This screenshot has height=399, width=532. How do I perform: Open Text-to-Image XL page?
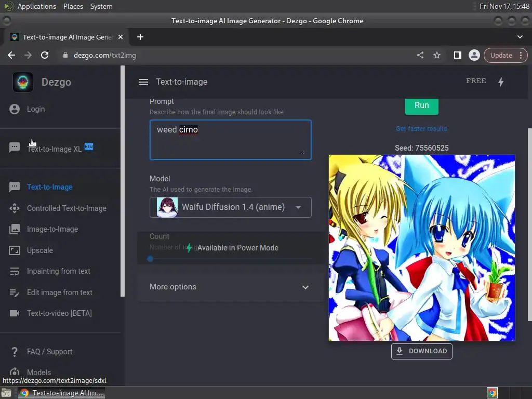pos(54,149)
